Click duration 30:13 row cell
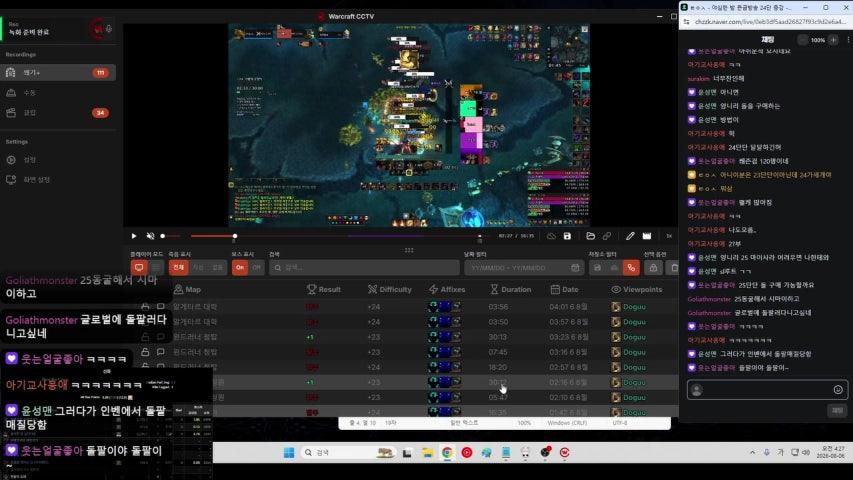This screenshot has width=853, height=480. click(x=498, y=337)
